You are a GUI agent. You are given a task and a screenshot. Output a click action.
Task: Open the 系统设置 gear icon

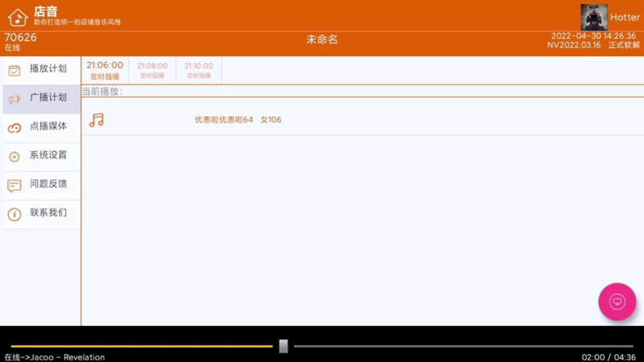click(14, 156)
